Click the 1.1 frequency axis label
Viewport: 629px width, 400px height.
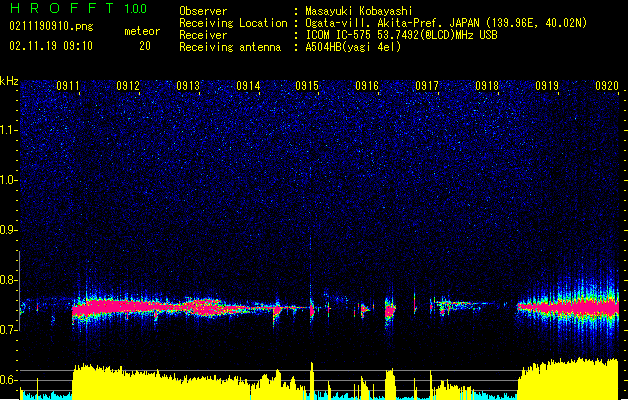coord(9,130)
